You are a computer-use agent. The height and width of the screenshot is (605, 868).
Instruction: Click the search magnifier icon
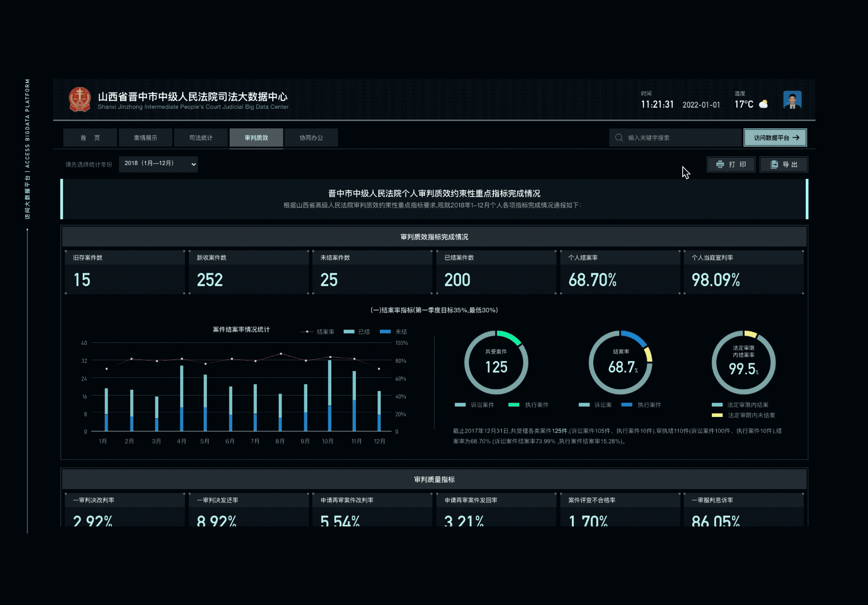point(619,137)
